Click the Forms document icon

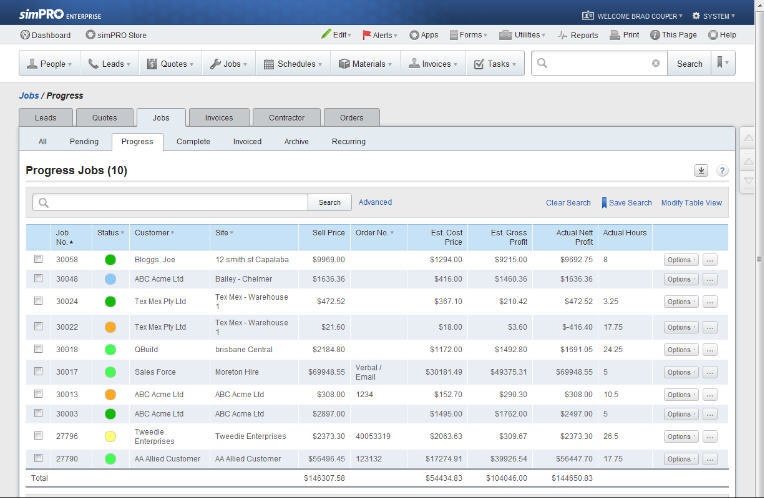454,35
